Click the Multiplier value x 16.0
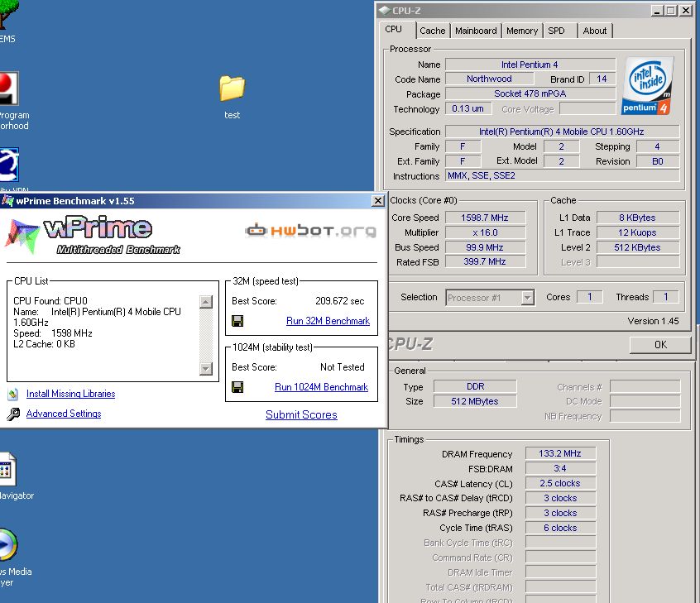 tap(485, 232)
